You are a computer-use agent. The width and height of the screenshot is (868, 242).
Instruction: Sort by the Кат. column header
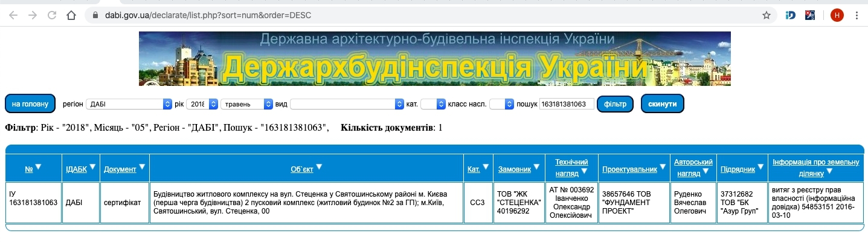pyautogui.click(x=474, y=169)
